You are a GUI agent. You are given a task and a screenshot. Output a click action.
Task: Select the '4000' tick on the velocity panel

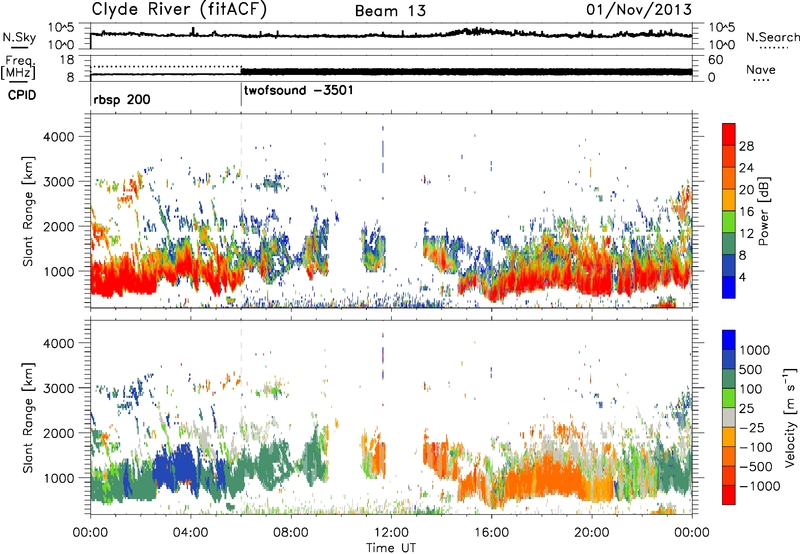click(x=58, y=343)
